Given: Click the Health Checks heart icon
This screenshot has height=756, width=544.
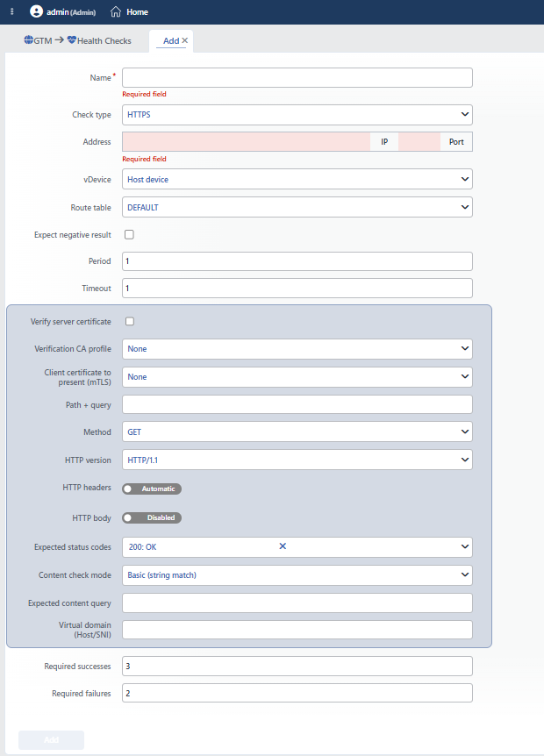Looking at the screenshot, I should click(x=72, y=40).
